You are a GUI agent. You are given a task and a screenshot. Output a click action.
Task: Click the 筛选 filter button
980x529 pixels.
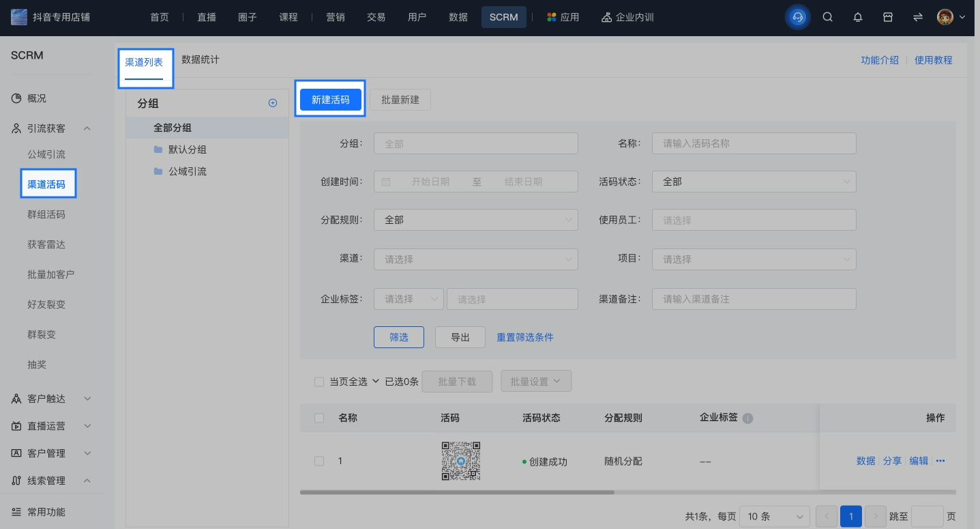click(x=399, y=337)
